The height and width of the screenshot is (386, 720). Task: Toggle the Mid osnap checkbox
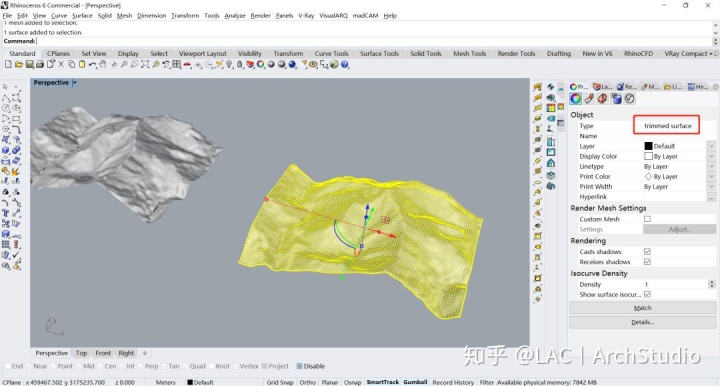pyautogui.click(x=79, y=366)
